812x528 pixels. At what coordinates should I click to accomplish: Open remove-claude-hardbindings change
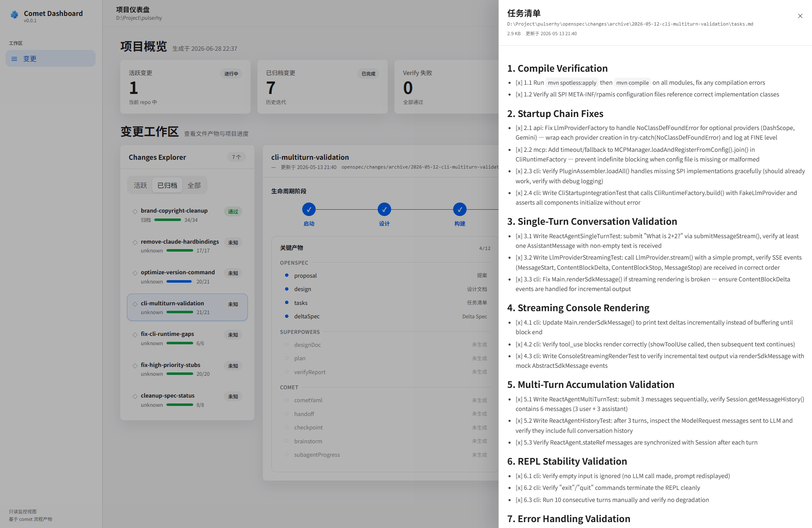187,246
